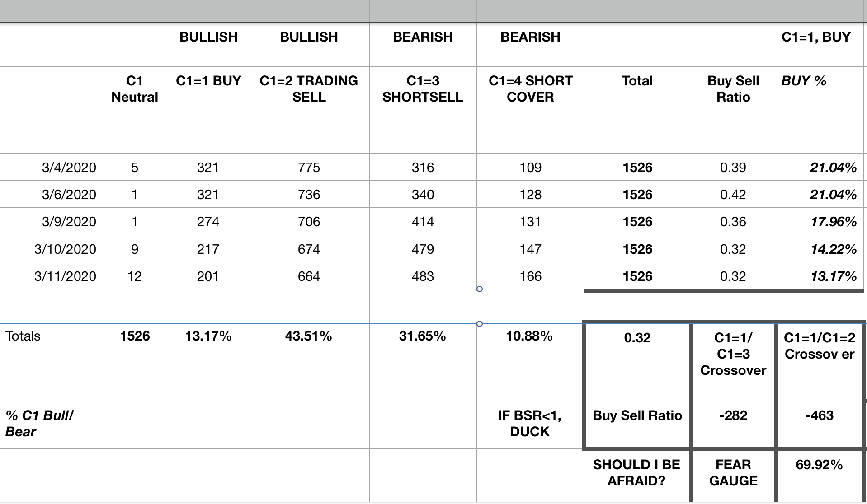Screen dimensions: 867x504
Task: Select the cell with value 483
Action: [423, 276]
